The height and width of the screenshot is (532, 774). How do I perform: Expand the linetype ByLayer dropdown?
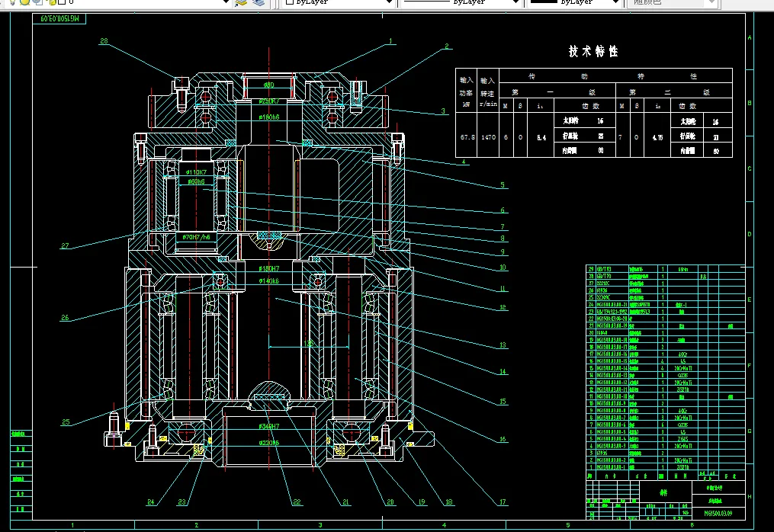(514, 2)
